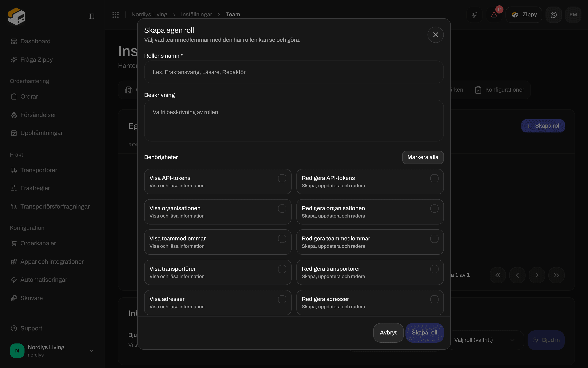
Task: Check the Visa organisationen permission
Action: [x=282, y=209]
